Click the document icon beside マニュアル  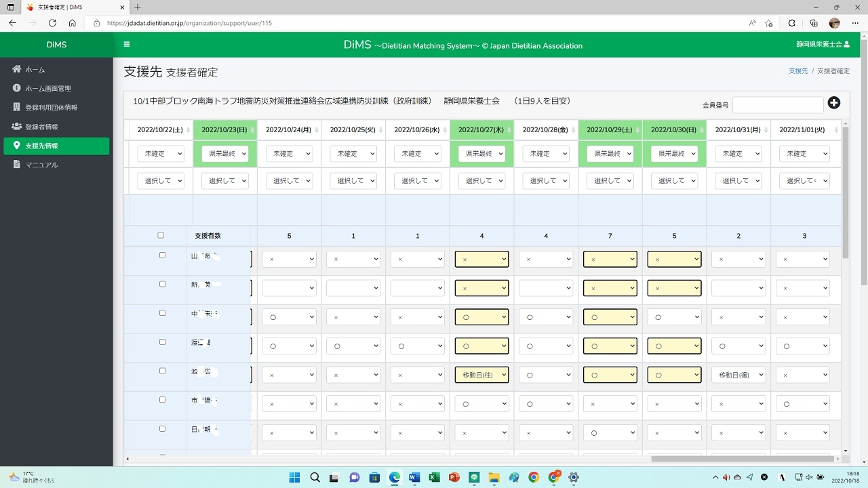17,165
